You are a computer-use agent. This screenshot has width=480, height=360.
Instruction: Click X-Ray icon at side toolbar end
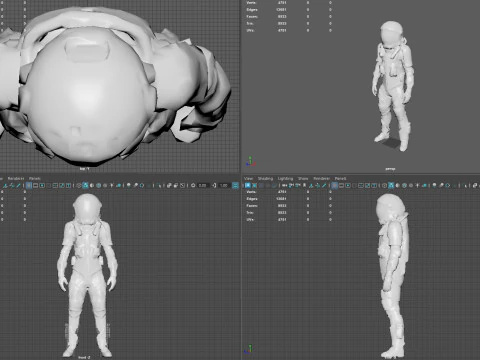pyautogui.click(x=475, y=185)
